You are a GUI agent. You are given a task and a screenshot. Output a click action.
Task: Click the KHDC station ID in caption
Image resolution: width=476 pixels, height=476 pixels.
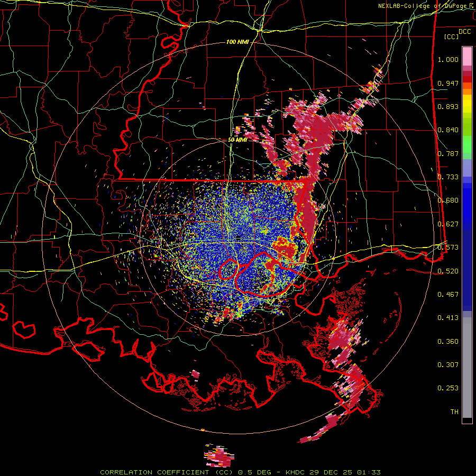click(x=296, y=472)
